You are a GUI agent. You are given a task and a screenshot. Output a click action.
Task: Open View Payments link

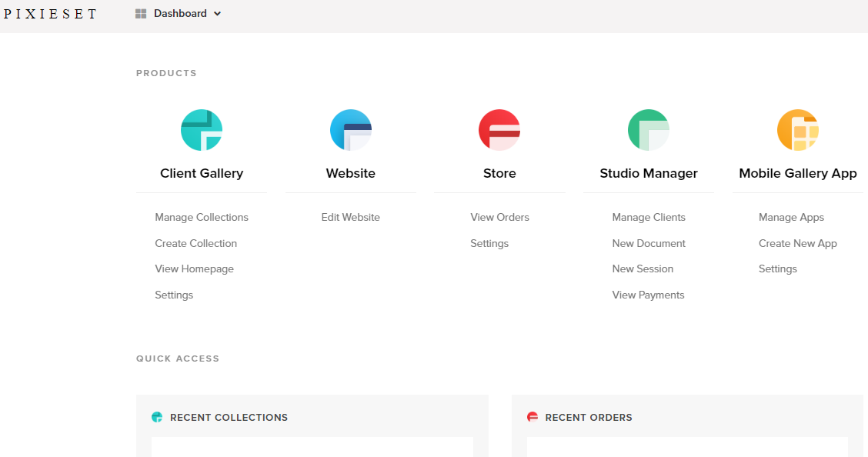(x=648, y=295)
